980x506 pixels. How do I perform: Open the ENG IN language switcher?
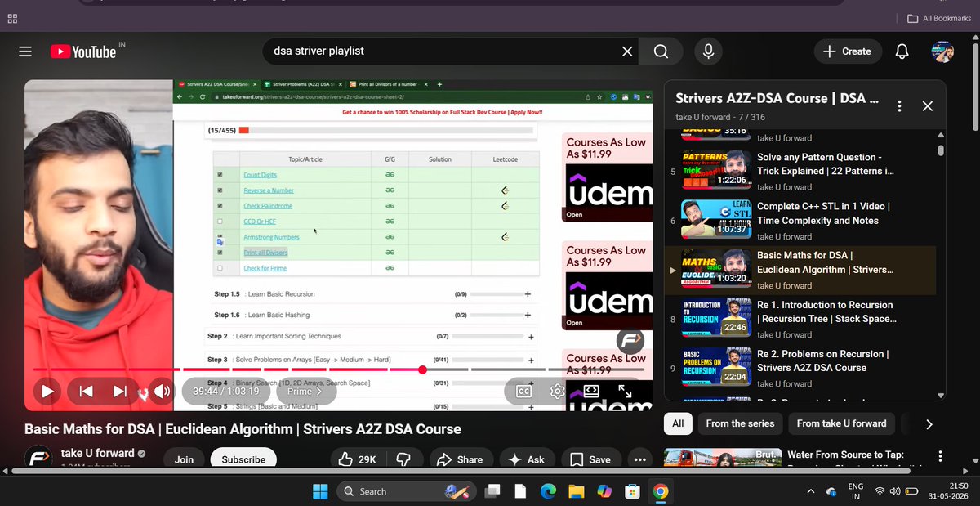point(855,491)
